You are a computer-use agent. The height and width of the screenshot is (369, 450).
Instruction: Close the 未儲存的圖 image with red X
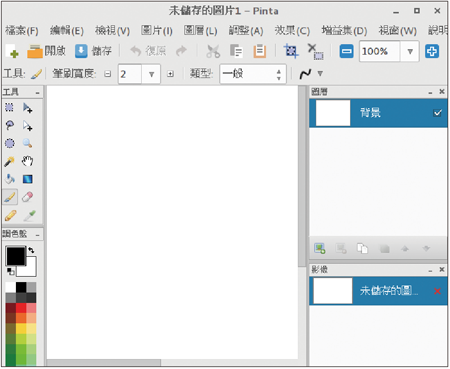click(x=438, y=291)
